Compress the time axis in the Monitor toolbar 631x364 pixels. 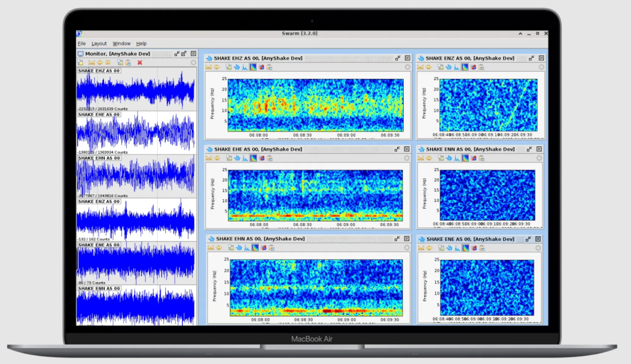pyautogui.click(x=91, y=63)
